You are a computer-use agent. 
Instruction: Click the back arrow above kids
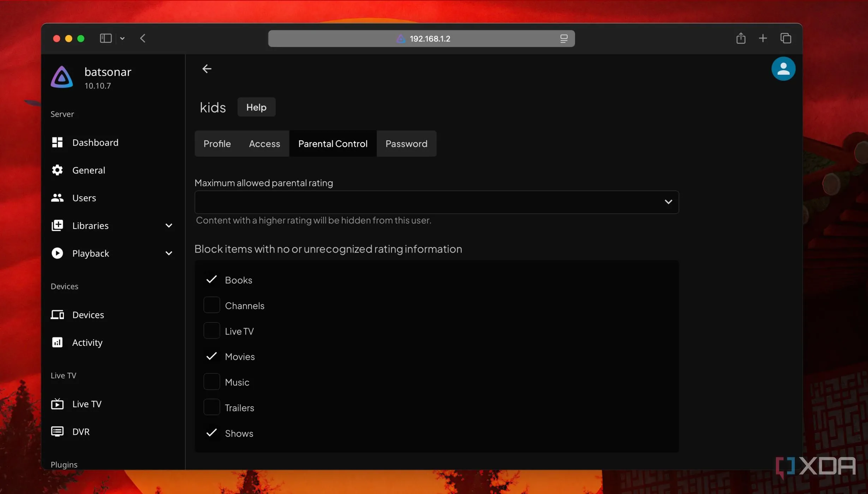pyautogui.click(x=207, y=69)
